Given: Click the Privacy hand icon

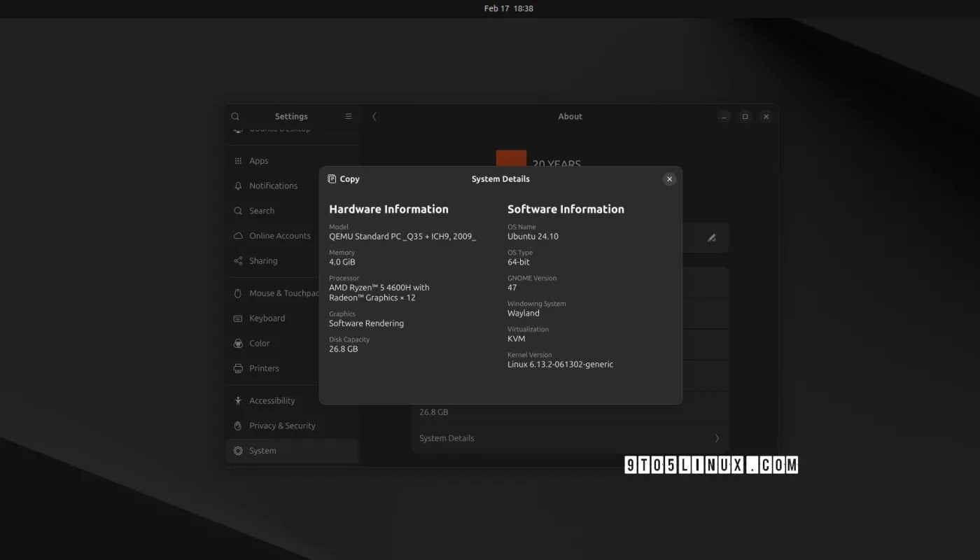Looking at the screenshot, I should tap(238, 426).
